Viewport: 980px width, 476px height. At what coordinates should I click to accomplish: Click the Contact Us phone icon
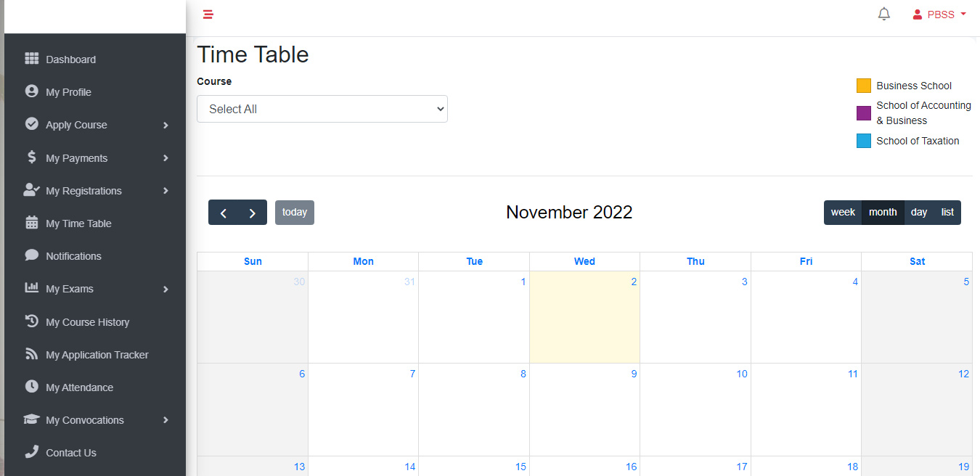31,451
